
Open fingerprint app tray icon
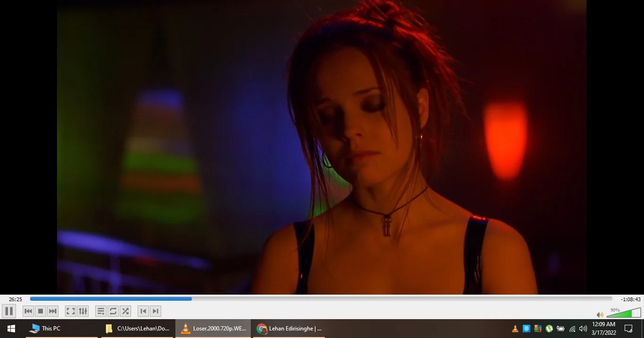[x=527, y=329]
